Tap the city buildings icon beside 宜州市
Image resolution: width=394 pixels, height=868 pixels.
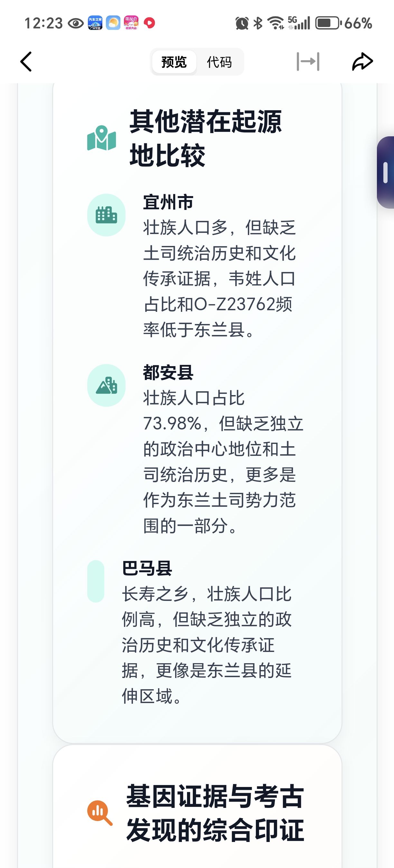coord(106,215)
